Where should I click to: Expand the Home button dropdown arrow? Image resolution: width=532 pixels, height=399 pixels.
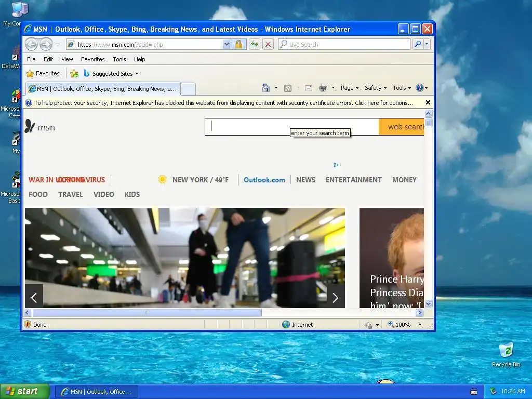click(x=276, y=88)
